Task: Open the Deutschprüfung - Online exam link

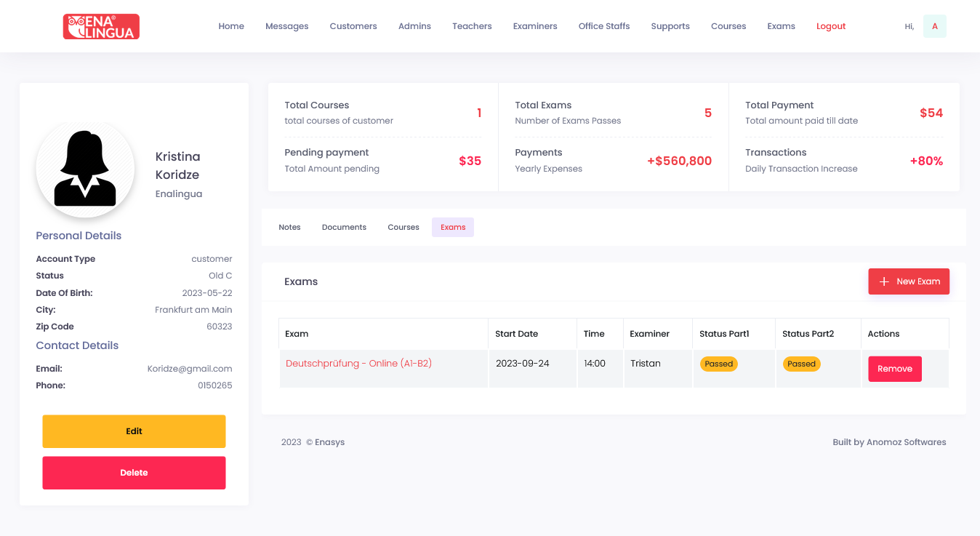Action: (359, 363)
